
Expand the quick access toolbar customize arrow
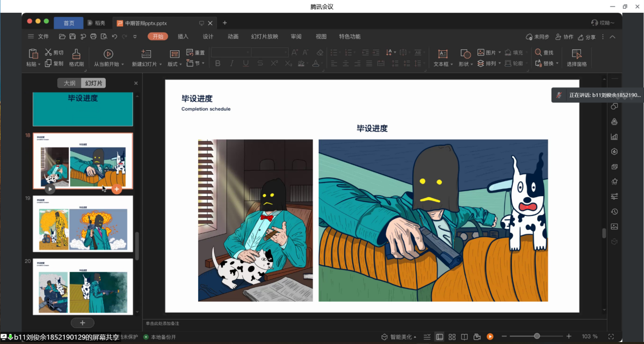[x=135, y=37]
